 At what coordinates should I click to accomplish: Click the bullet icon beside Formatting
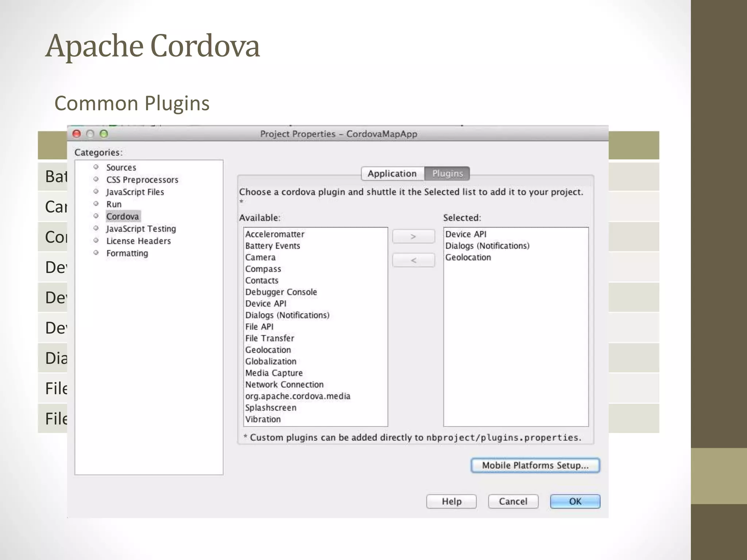pos(96,253)
